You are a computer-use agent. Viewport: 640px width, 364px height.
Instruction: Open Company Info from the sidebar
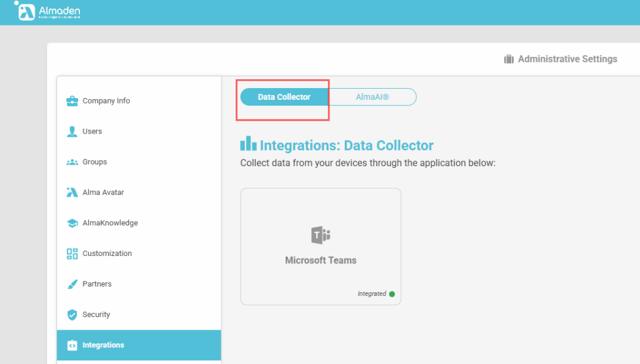[x=106, y=101]
